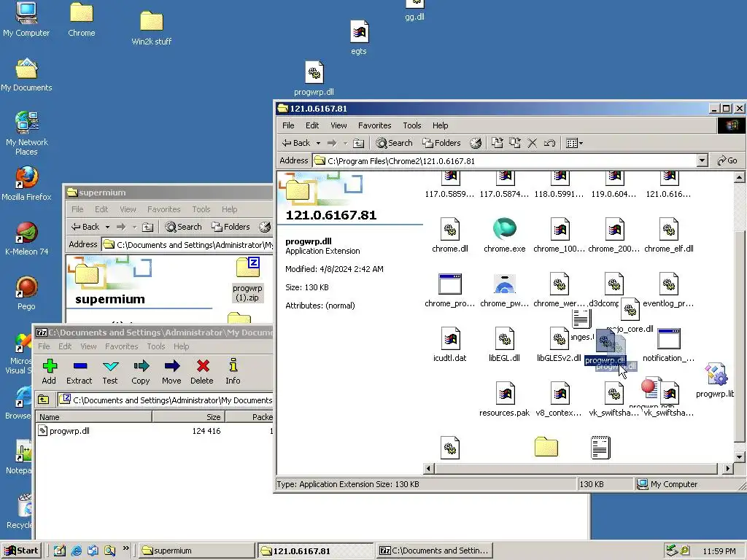Sort by the Name column in 7-Zip
This screenshot has height=560, width=747.
(x=93, y=416)
